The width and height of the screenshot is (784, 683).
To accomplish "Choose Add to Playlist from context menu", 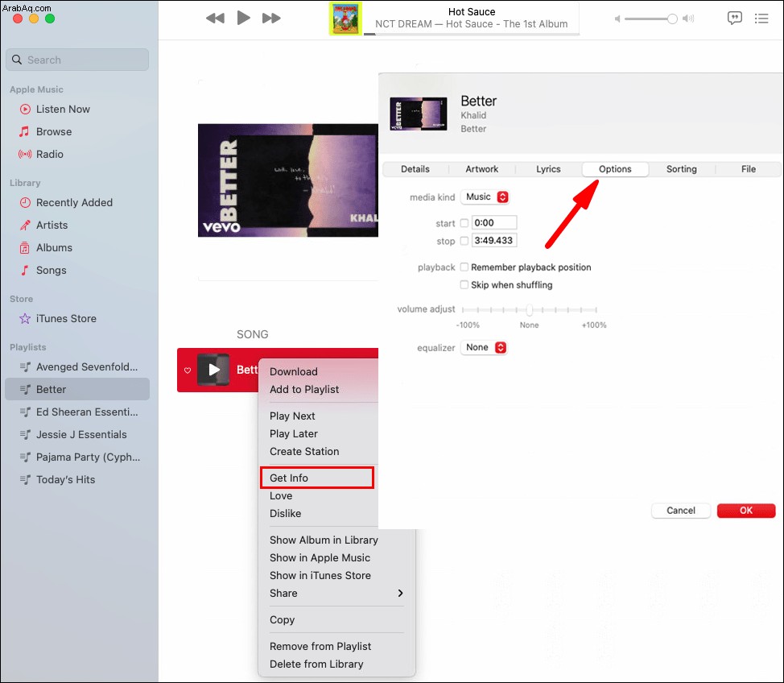I will coord(304,389).
